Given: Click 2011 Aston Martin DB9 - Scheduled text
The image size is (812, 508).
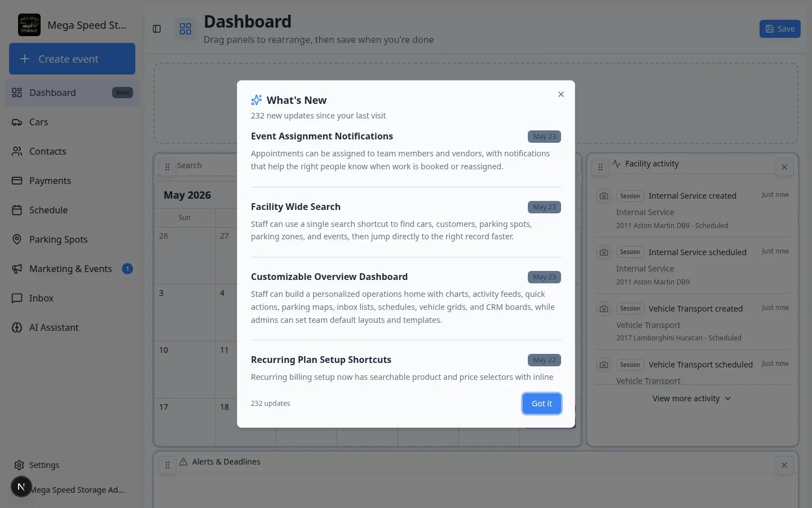Looking at the screenshot, I should click(672, 225).
